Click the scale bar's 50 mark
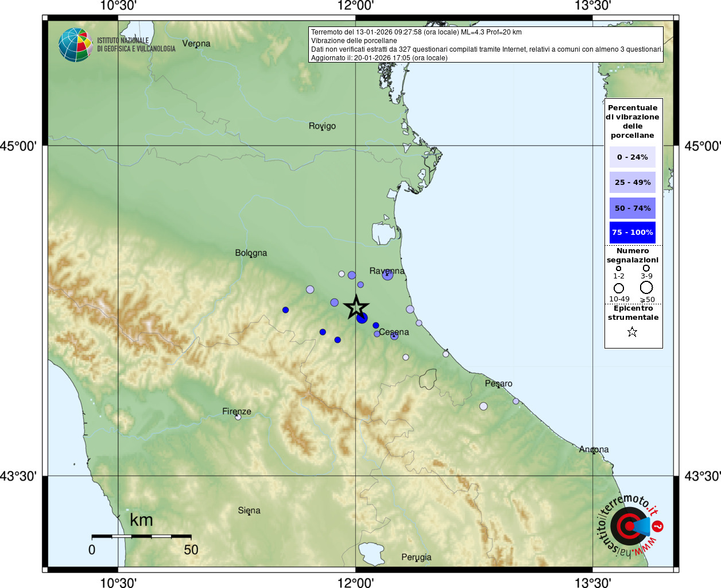Image resolution: width=721 pixels, height=588 pixels. click(x=191, y=550)
